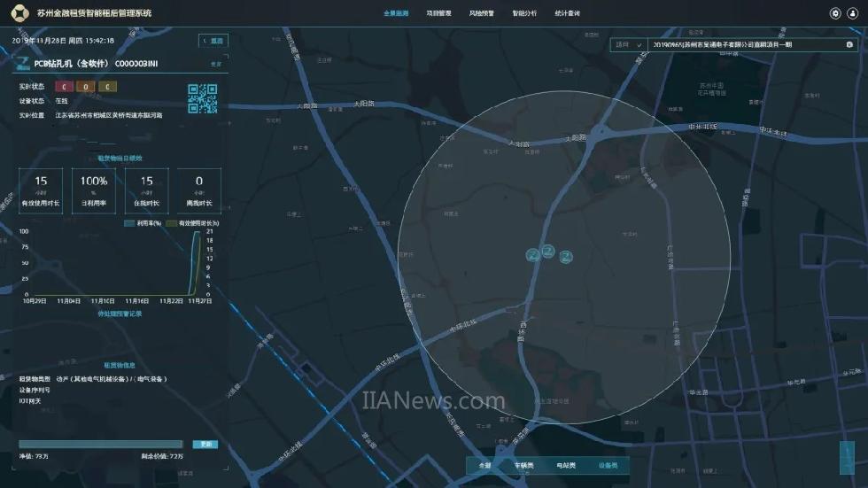Collapse the panel with the 返回 back button
Image resolution: width=868 pixels, height=488 pixels.
(213, 41)
